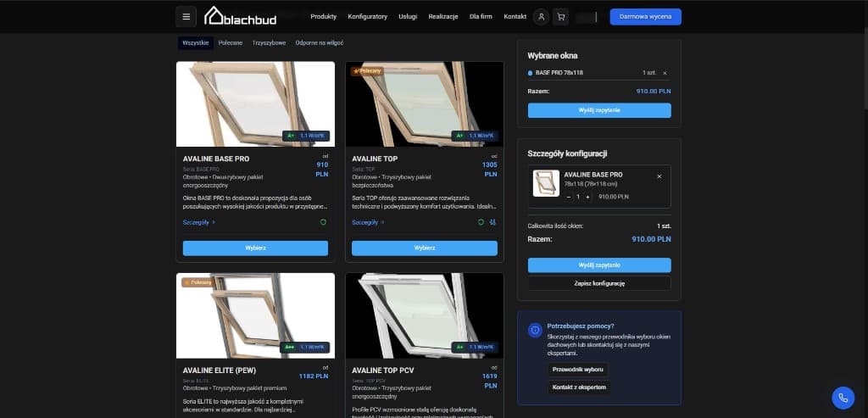Click the green shield icon on AVALINE BASE PRO

click(x=323, y=222)
